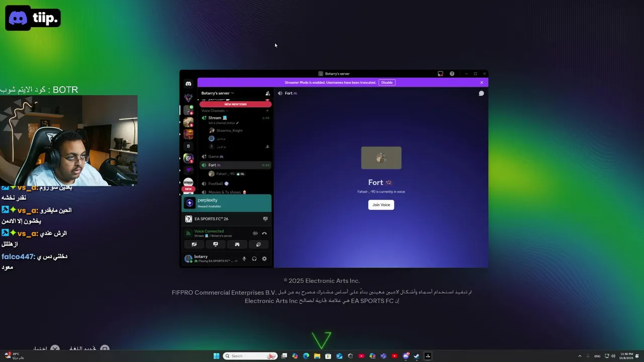This screenshot has width=644, height=362.
Task: Open Microsoft Store on taskbar
Action: [x=328, y=356]
